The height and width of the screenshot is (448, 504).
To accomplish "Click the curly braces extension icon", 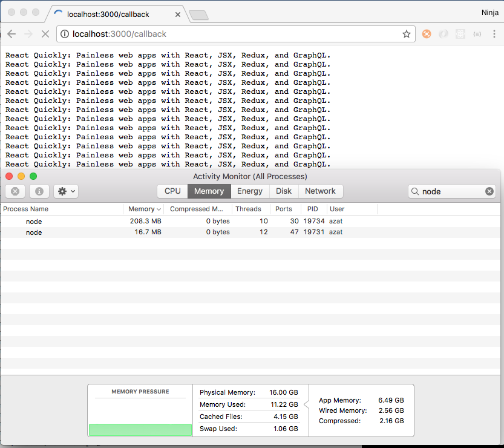I will click(477, 34).
